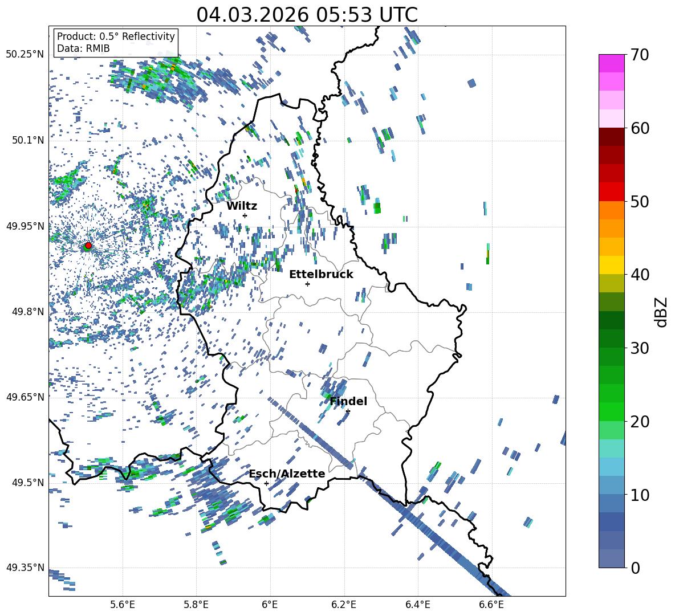Image resolution: width=675 pixels, height=616 pixels.
Task: Click the 49.8°N latitude label
Action: click(x=27, y=312)
